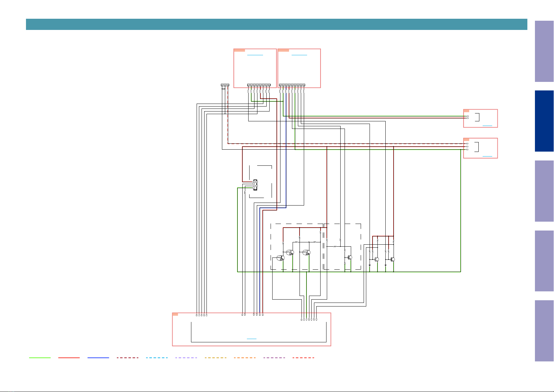Follow the link in the lower right small module box

point(487,156)
